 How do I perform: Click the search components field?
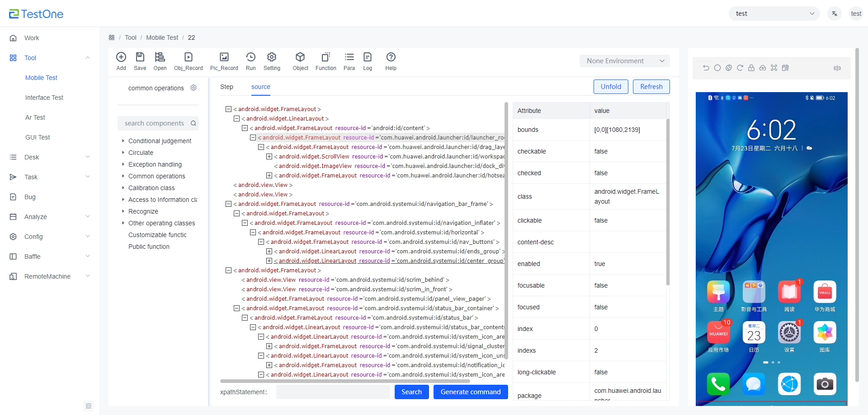pos(158,123)
